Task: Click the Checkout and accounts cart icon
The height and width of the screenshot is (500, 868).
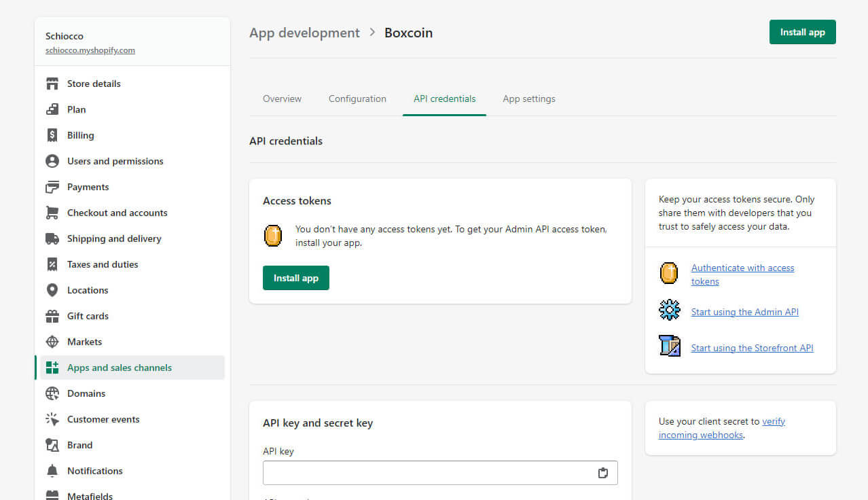Action: point(52,213)
